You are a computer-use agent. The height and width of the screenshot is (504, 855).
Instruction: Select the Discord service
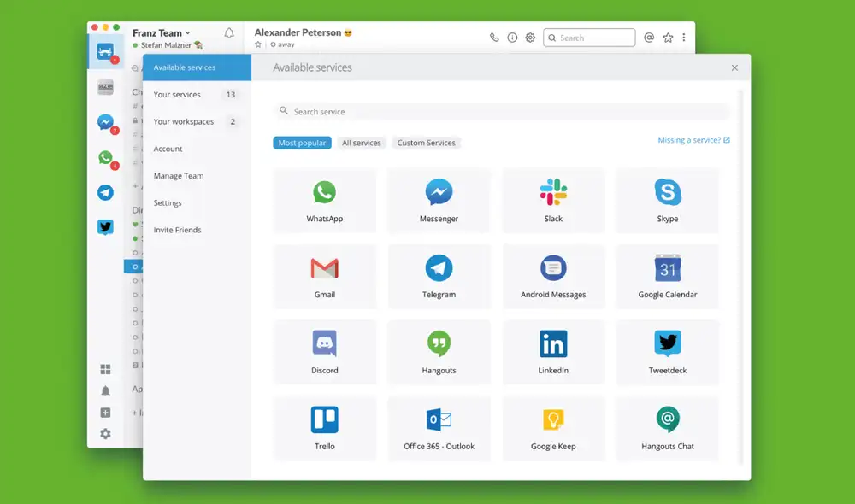click(x=325, y=352)
